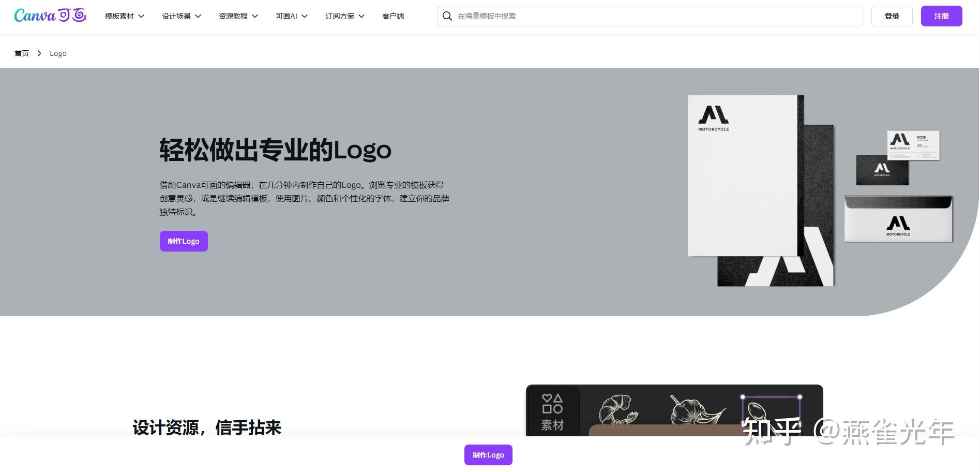Click the search magnifier icon

(x=447, y=16)
